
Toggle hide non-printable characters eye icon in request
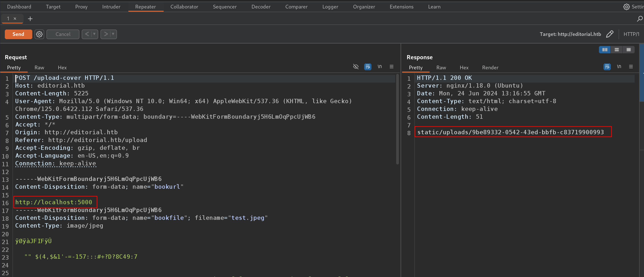(x=355, y=67)
